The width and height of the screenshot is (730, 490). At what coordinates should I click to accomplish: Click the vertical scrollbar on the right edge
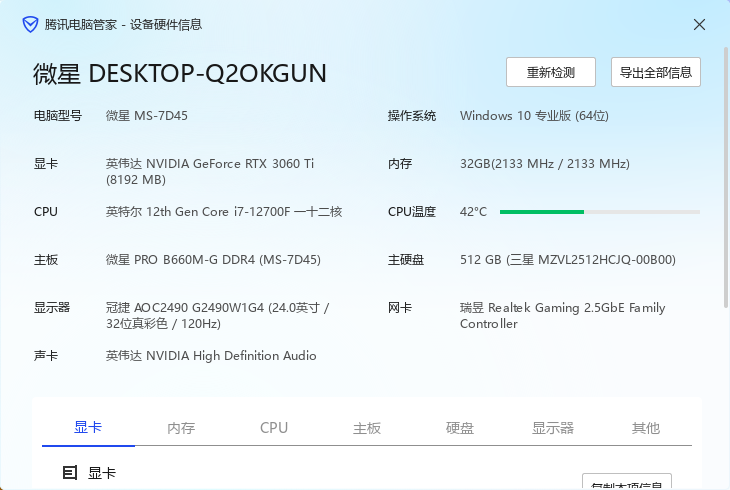726,177
